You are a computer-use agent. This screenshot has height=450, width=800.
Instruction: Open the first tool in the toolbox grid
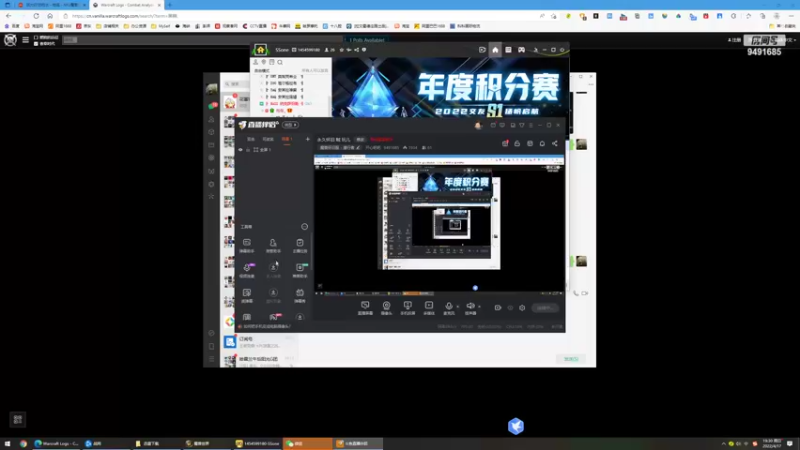click(x=247, y=245)
